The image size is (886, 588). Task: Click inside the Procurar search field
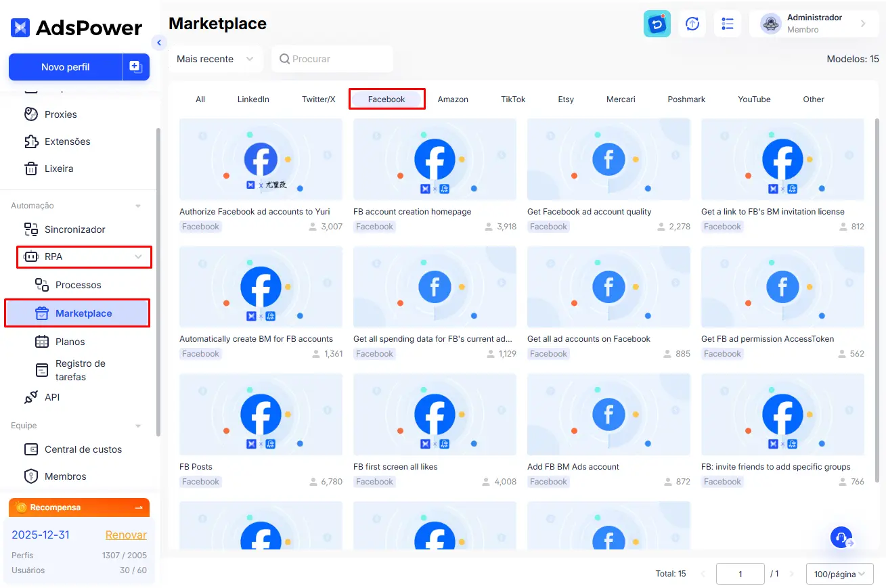pyautogui.click(x=332, y=59)
